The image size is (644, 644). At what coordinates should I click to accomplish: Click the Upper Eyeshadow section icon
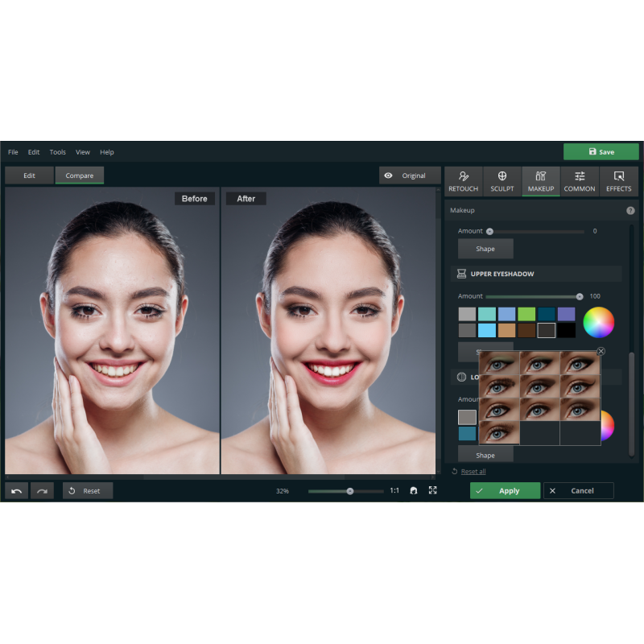(x=461, y=274)
